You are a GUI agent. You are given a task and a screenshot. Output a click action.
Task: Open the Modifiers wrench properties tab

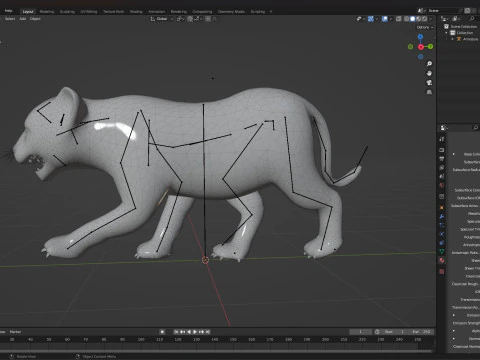coord(442,216)
